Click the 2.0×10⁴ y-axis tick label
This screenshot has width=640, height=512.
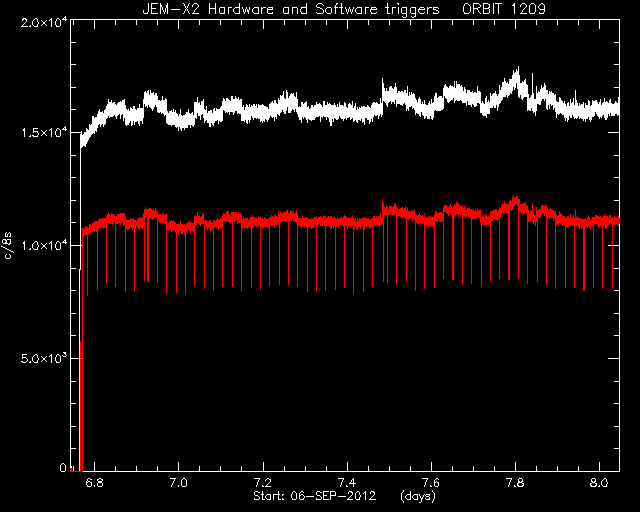click(44, 22)
